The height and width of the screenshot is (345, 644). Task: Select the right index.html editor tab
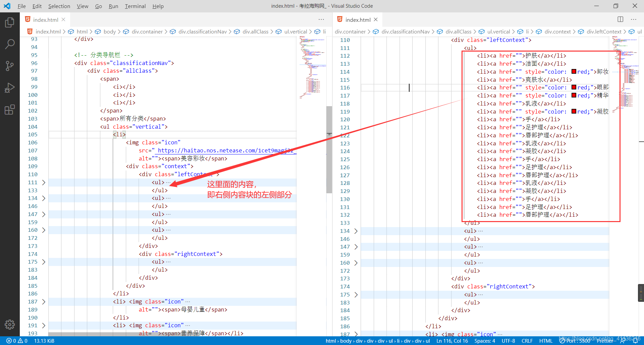(358, 19)
